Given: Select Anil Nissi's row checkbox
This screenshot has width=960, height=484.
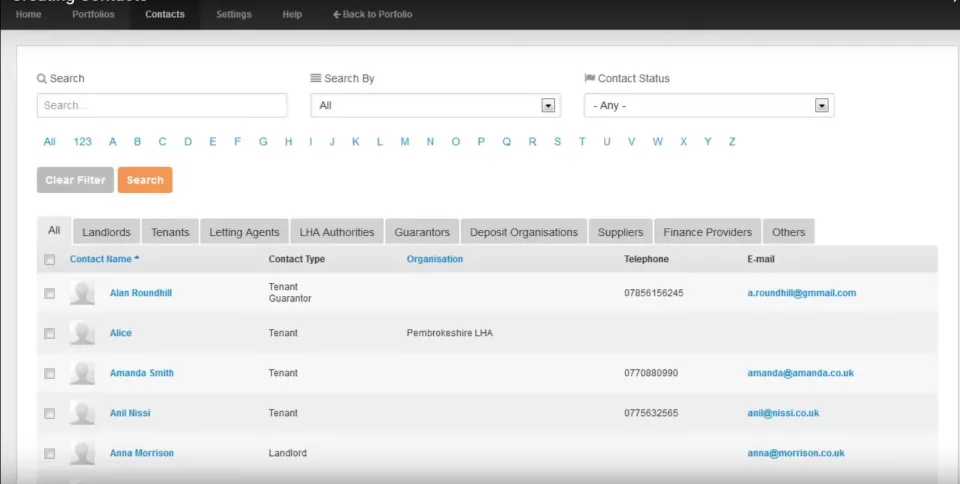Looking at the screenshot, I should tap(50, 414).
